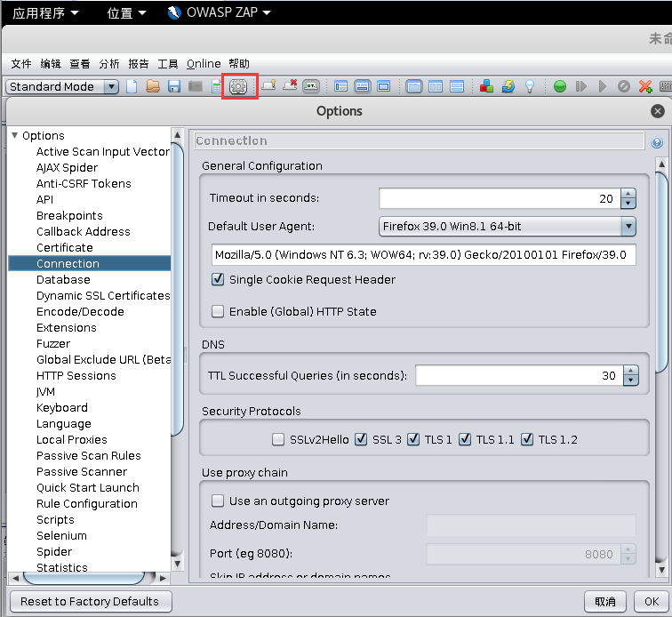
Task: Click the Timeout in seconds input field
Action: [x=500, y=198]
